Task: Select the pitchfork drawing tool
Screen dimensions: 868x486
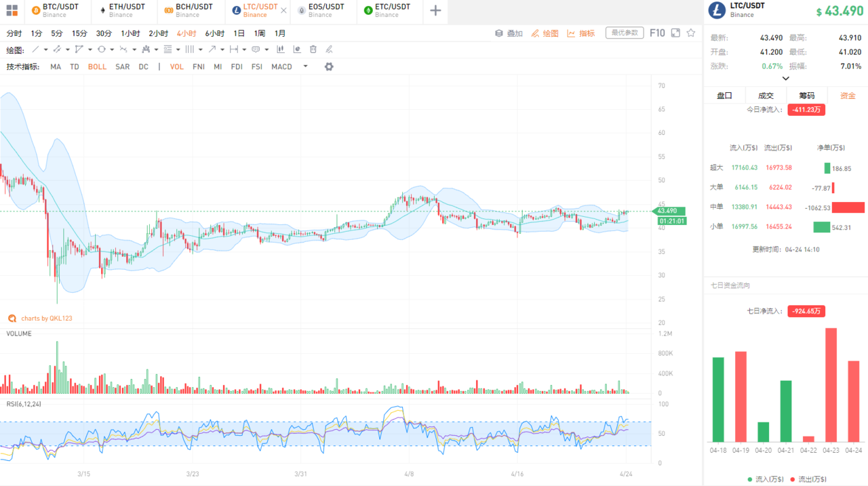Action: pos(145,49)
